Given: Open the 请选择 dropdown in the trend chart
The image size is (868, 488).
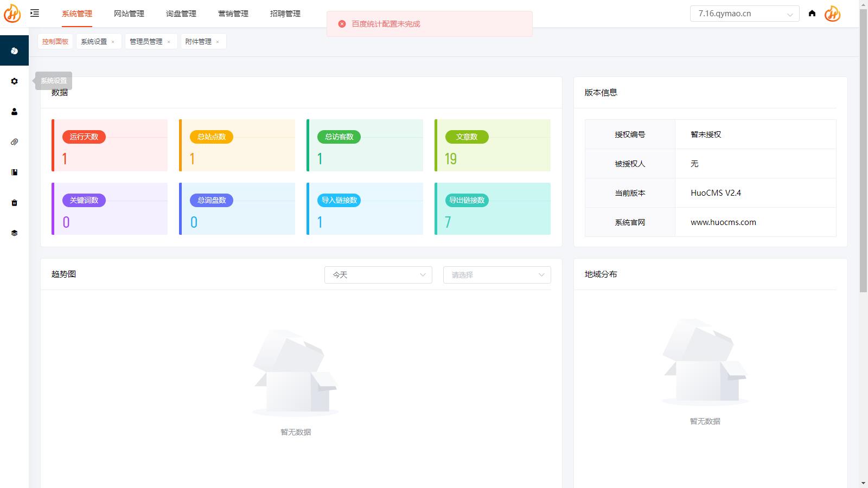Looking at the screenshot, I should click(497, 275).
